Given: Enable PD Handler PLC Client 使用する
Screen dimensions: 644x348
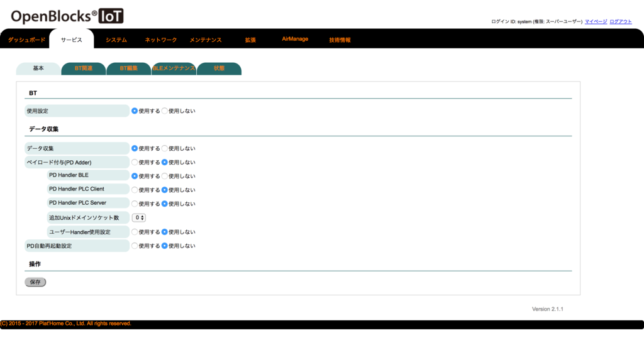Looking at the screenshot, I should (x=135, y=190).
